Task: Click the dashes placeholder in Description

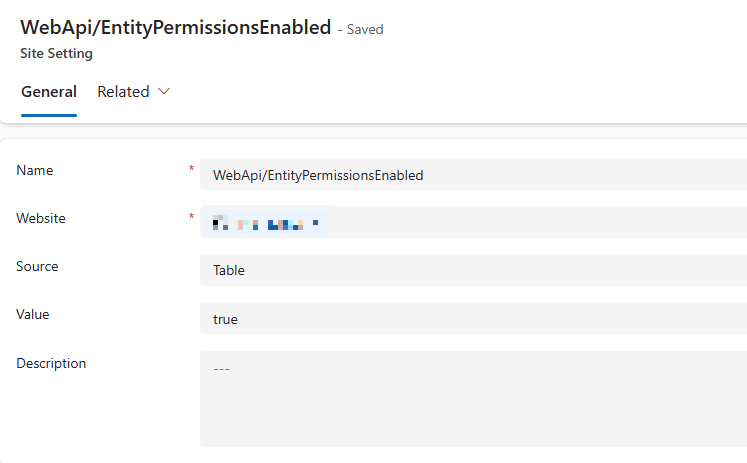Action: 222,369
